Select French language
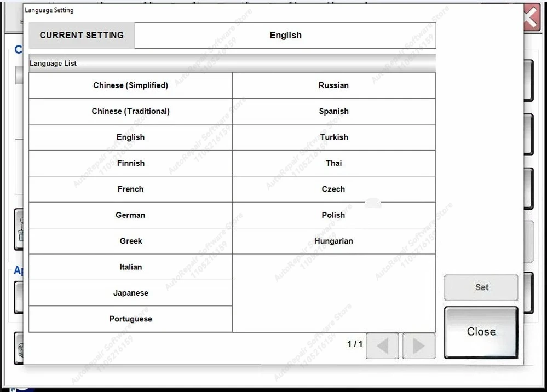 [x=130, y=189]
